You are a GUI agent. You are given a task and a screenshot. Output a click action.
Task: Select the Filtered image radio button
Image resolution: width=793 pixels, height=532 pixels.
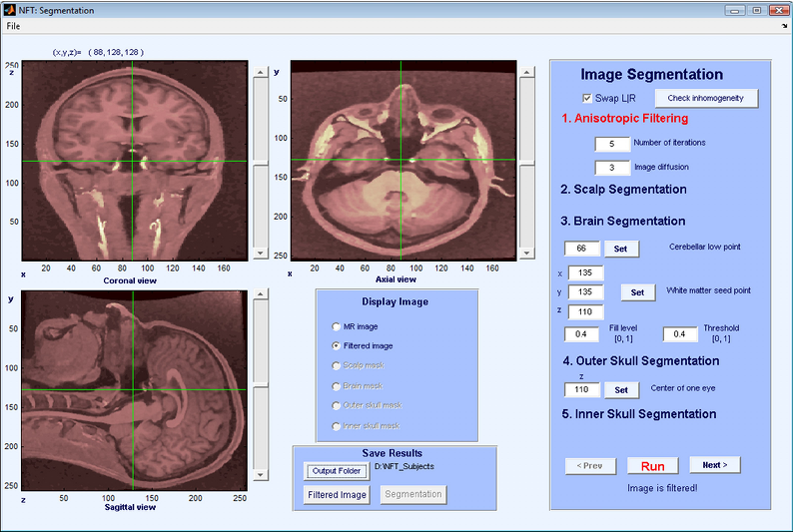[x=336, y=345]
